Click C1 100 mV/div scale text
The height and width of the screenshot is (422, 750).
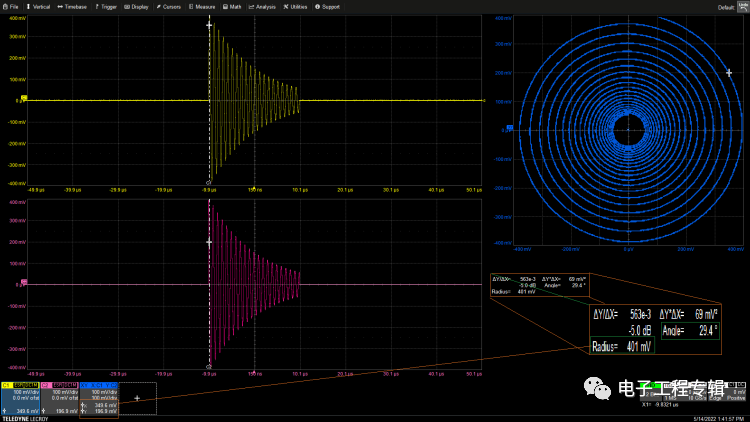point(26,392)
